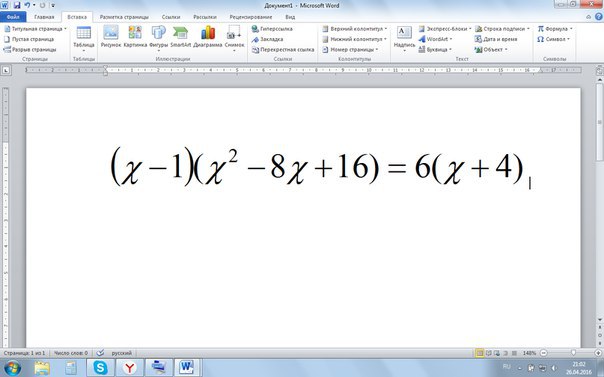Insert a Надпись text box
This screenshot has height=377, width=604.
click(x=404, y=38)
